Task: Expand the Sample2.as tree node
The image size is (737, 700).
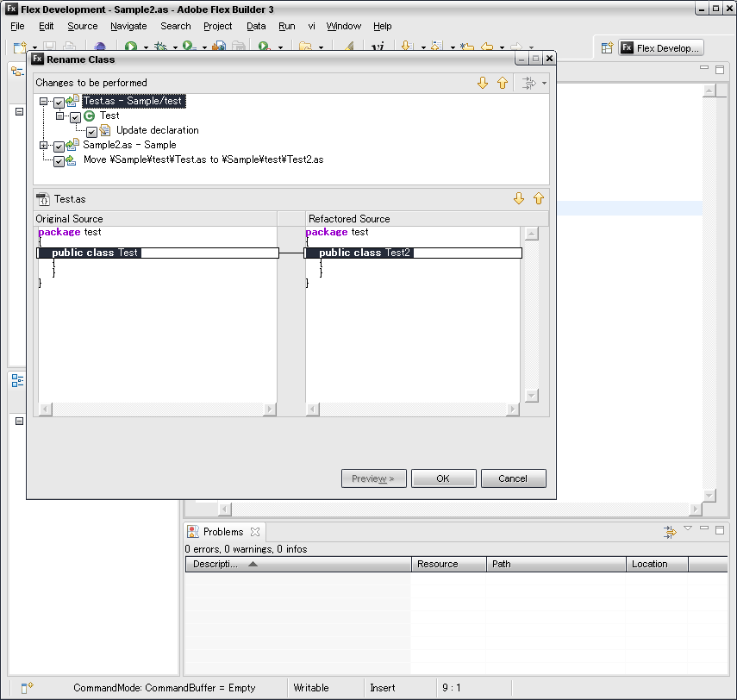Action: 43,146
